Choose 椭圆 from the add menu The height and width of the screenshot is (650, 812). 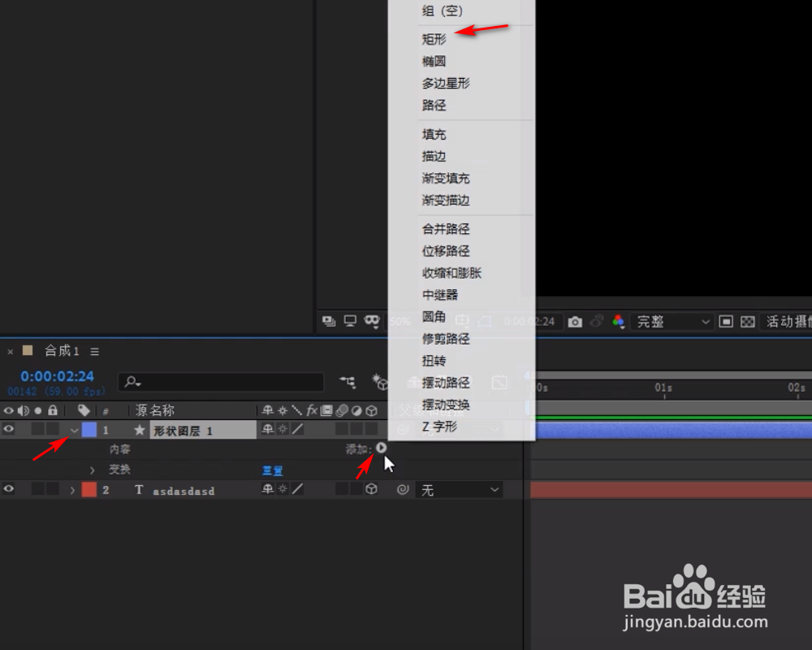(434, 61)
